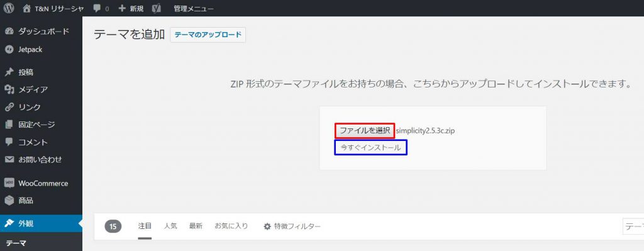Open the Jetpack menu icon
644x251 pixels.
tap(9, 49)
